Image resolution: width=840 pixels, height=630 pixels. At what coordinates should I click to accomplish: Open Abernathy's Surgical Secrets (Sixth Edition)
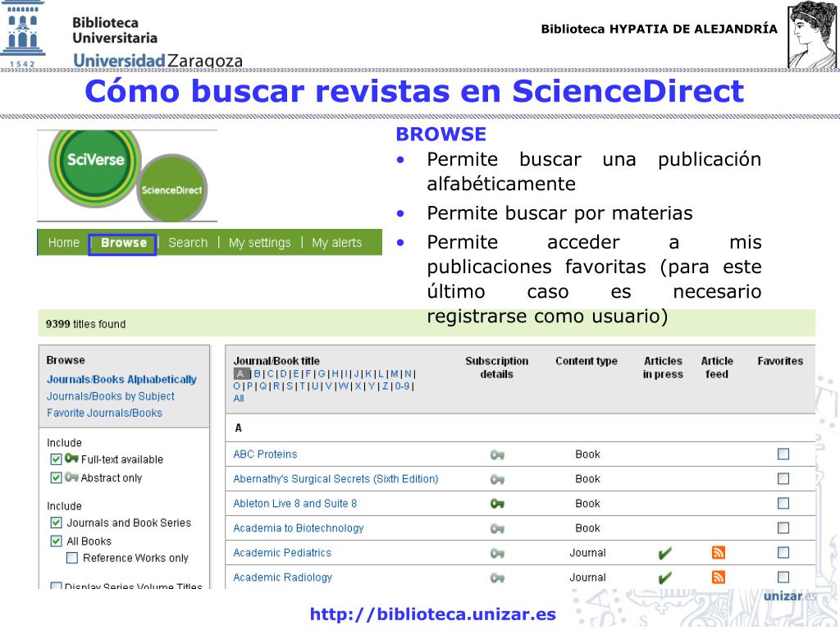click(x=336, y=479)
